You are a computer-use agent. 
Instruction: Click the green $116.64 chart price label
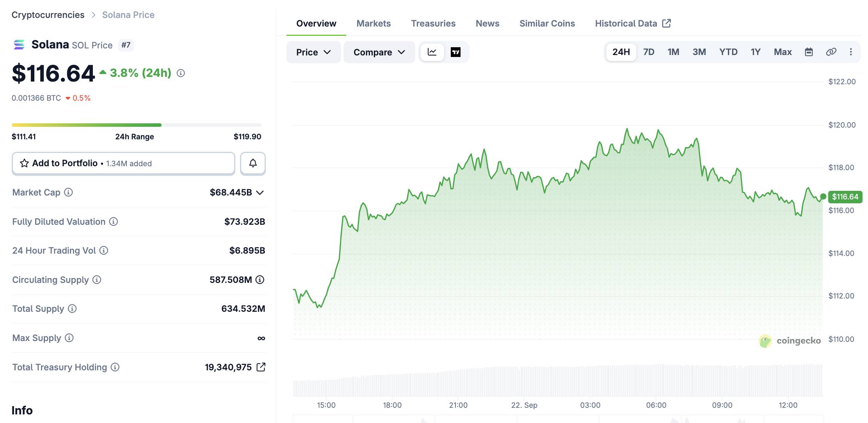tap(845, 197)
